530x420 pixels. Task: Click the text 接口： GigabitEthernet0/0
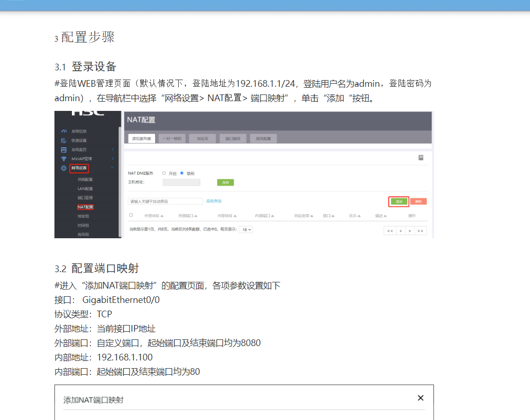point(107,300)
